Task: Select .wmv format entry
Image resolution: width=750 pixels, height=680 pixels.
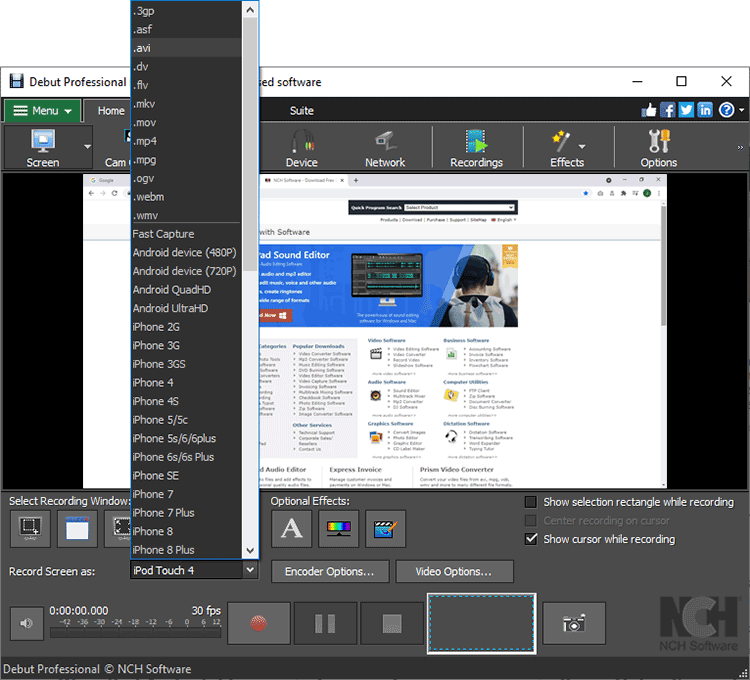Action: click(186, 216)
